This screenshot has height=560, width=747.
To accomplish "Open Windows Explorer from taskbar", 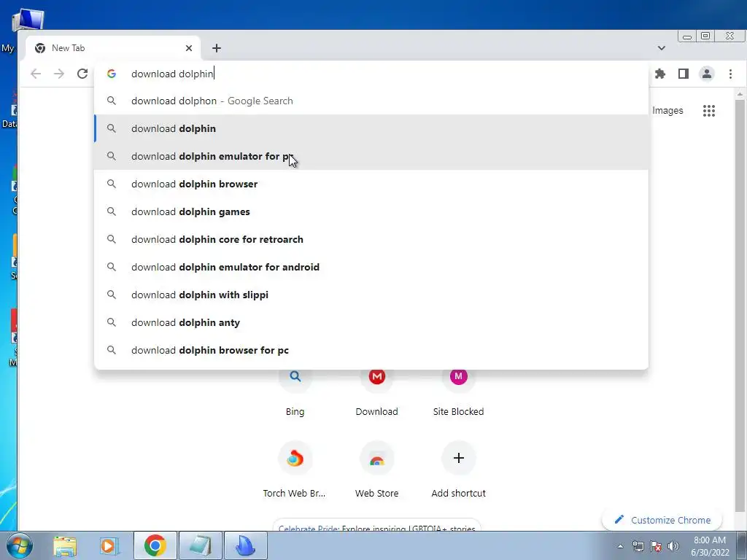I will click(65, 545).
